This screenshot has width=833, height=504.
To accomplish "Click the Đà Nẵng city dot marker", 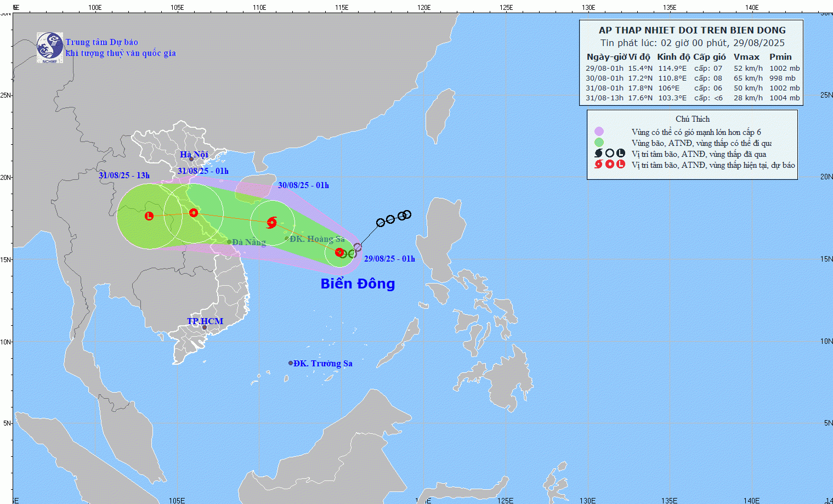I will 229,242.
